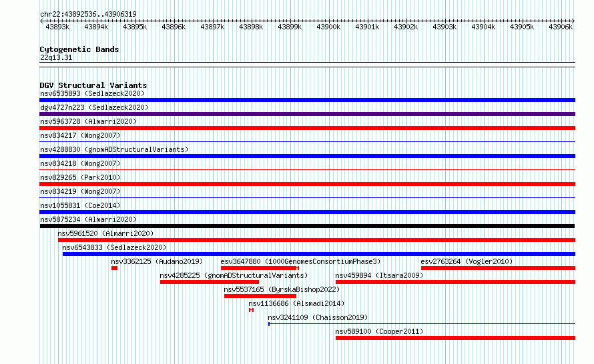Click ruler position 43897k
Viewport: 594px width, 364px height.
tap(212, 27)
